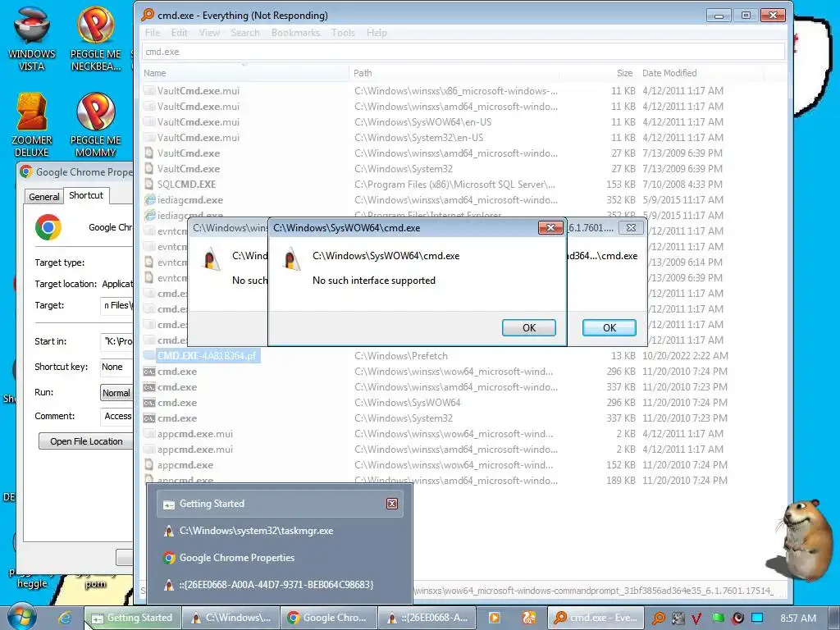Select the ::{26EE0668-A... taskbar button

point(427,618)
